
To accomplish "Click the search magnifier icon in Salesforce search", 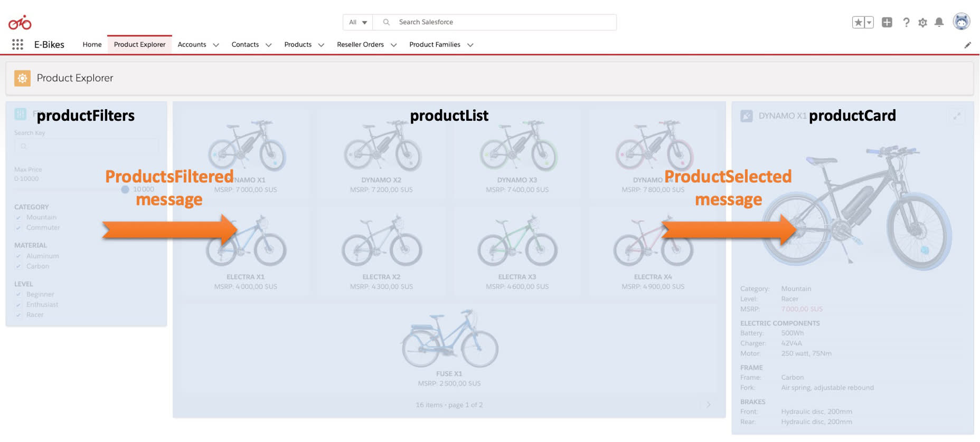I will pyautogui.click(x=387, y=22).
